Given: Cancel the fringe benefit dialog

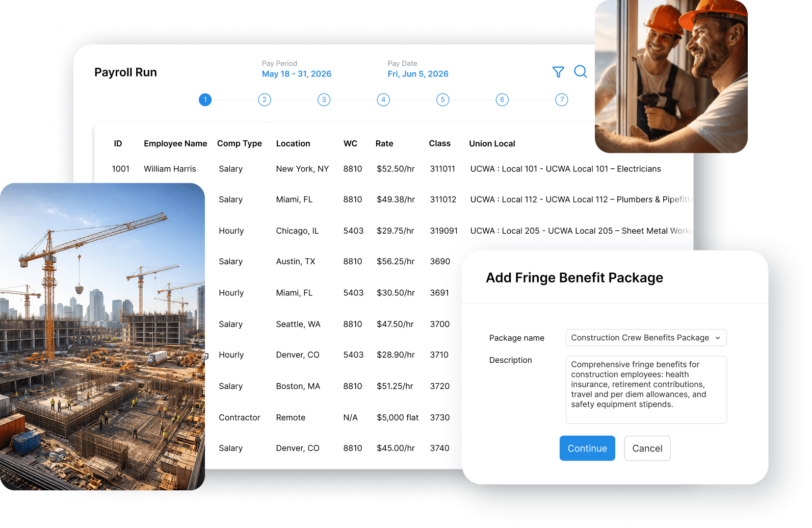Looking at the screenshot, I should [x=647, y=448].
